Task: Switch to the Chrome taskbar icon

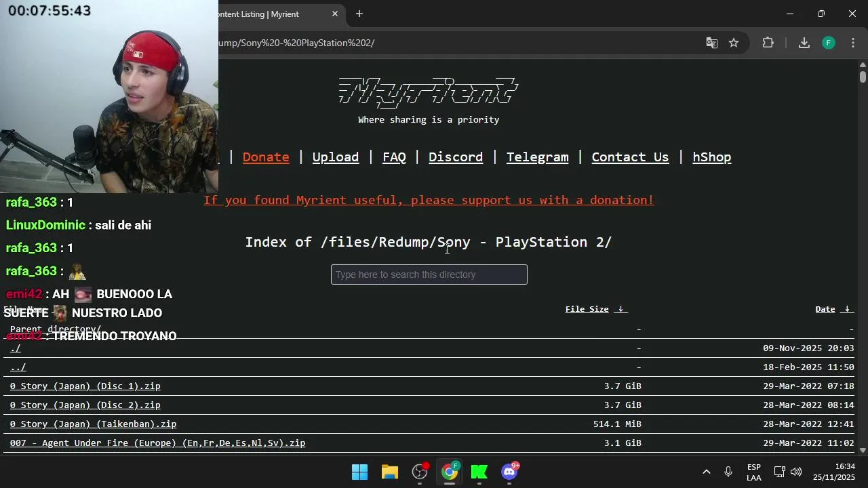Action: tap(450, 472)
